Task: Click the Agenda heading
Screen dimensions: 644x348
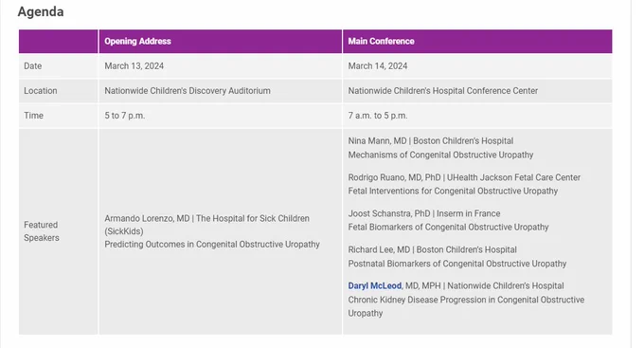Action: coord(41,11)
